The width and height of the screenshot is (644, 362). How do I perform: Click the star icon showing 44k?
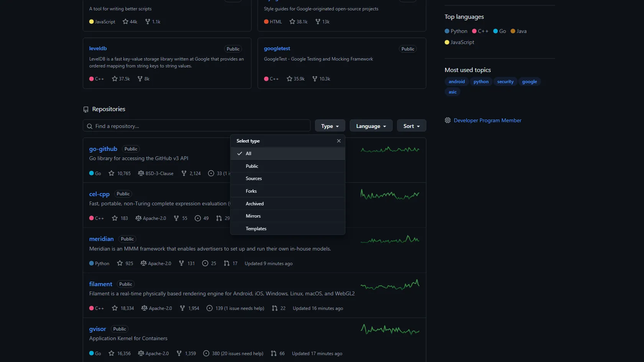tap(125, 21)
